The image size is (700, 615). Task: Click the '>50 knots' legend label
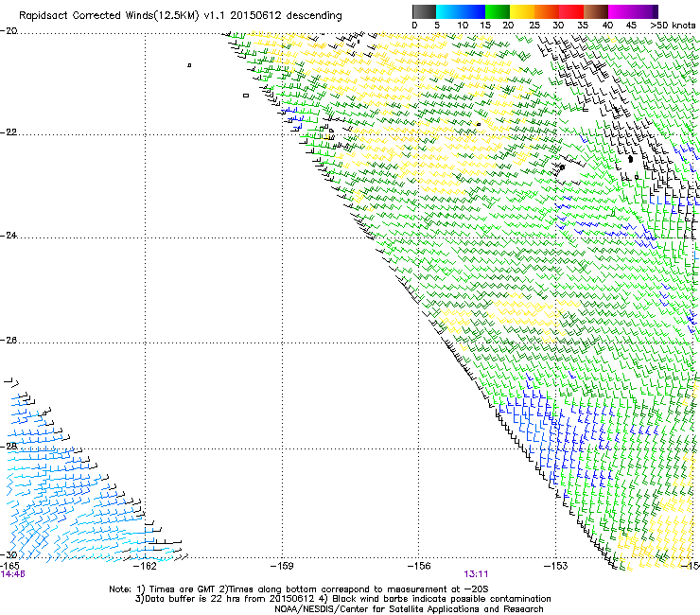tap(673, 26)
